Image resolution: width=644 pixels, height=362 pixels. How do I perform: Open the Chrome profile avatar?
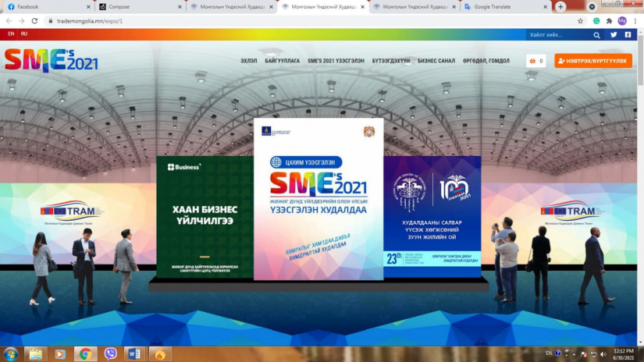(x=622, y=21)
